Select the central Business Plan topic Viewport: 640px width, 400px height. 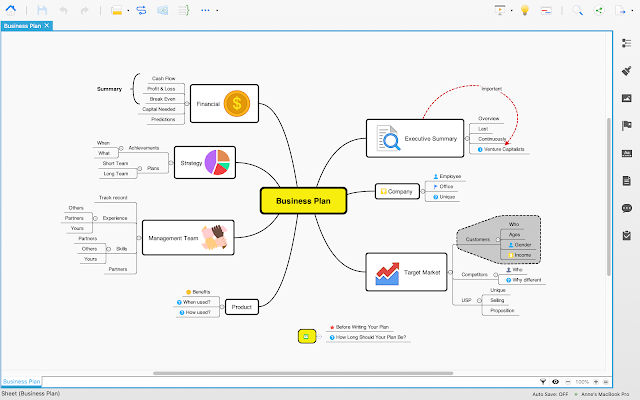click(x=302, y=200)
